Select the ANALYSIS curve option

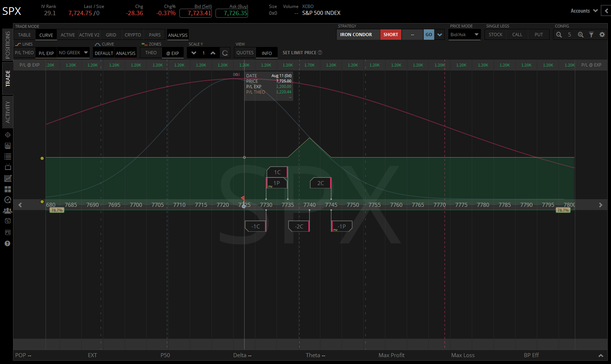pyautogui.click(x=125, y=53)
